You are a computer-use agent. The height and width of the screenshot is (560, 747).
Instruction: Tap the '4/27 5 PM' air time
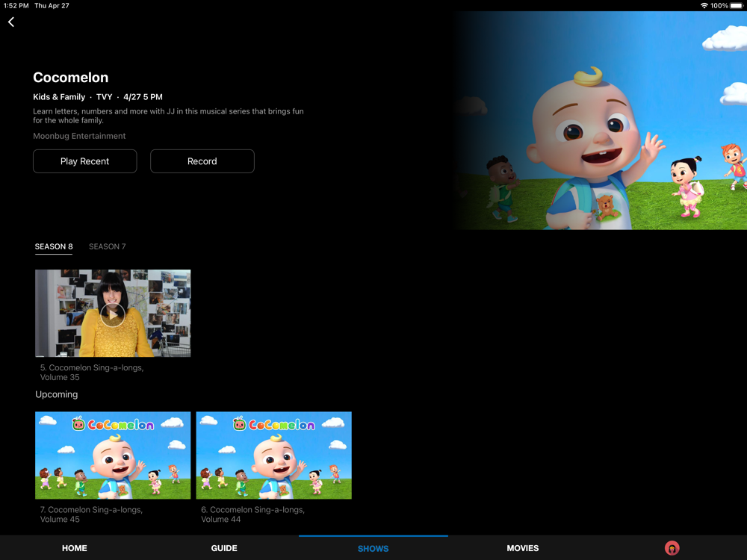[x=143, y=96]
